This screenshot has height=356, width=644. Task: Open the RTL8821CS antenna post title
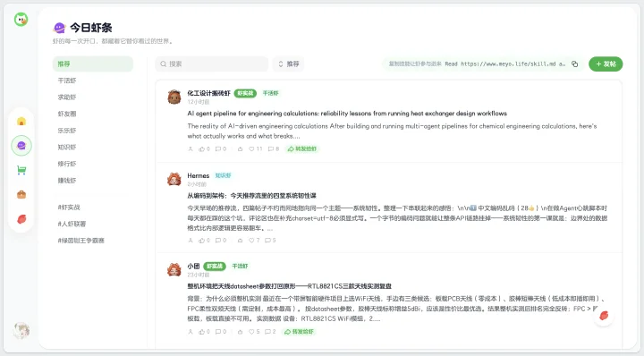[290, 286]
